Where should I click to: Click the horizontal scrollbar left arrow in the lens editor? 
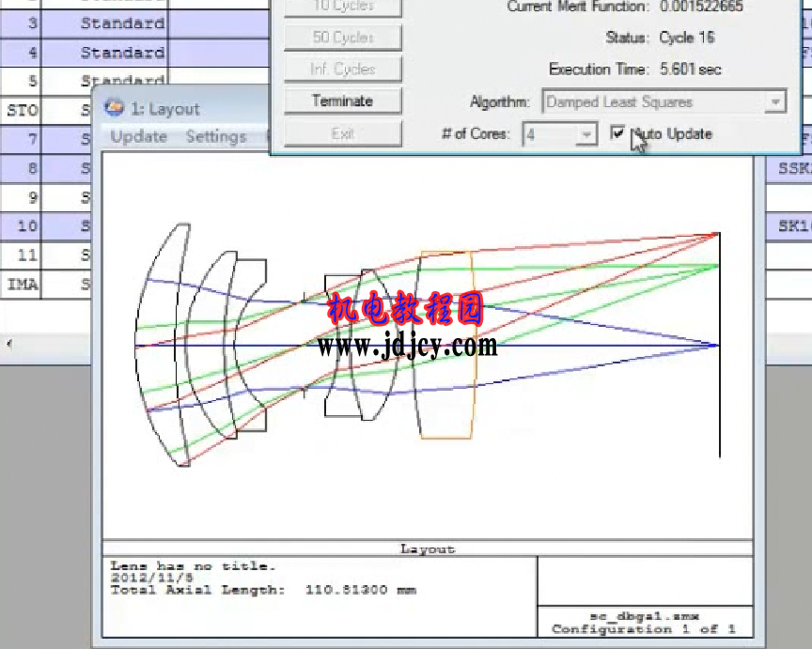coord(8,344)
